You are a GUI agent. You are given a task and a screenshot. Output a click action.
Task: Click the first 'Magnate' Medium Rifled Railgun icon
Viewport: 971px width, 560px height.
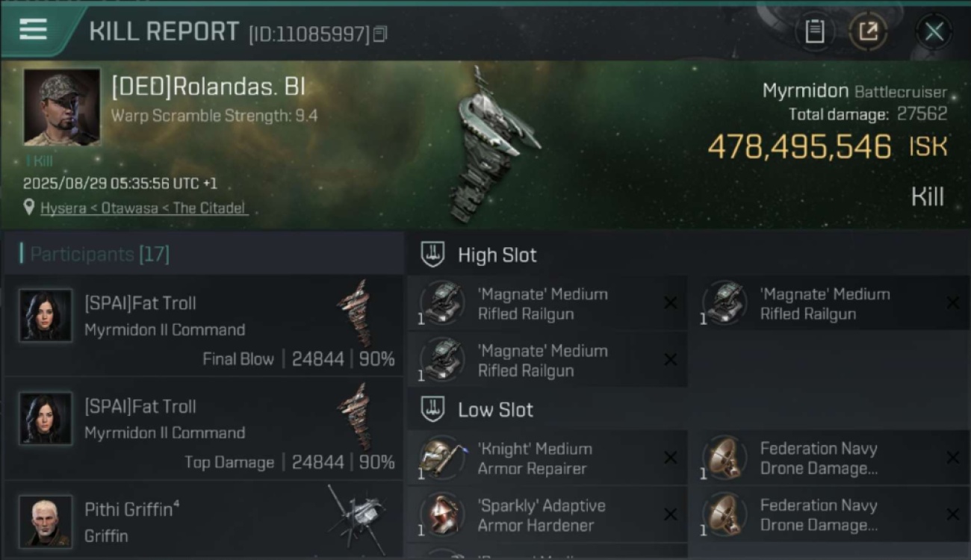(x=443, y=303)
